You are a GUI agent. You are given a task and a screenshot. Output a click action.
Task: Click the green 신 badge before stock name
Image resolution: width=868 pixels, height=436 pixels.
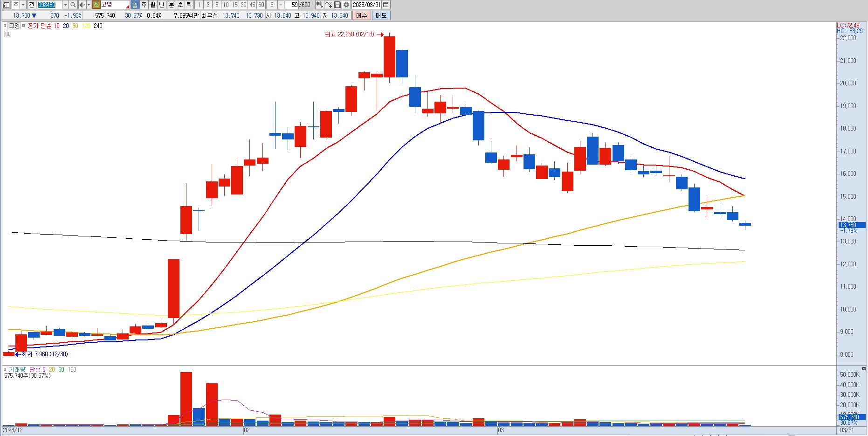point(96,5)
